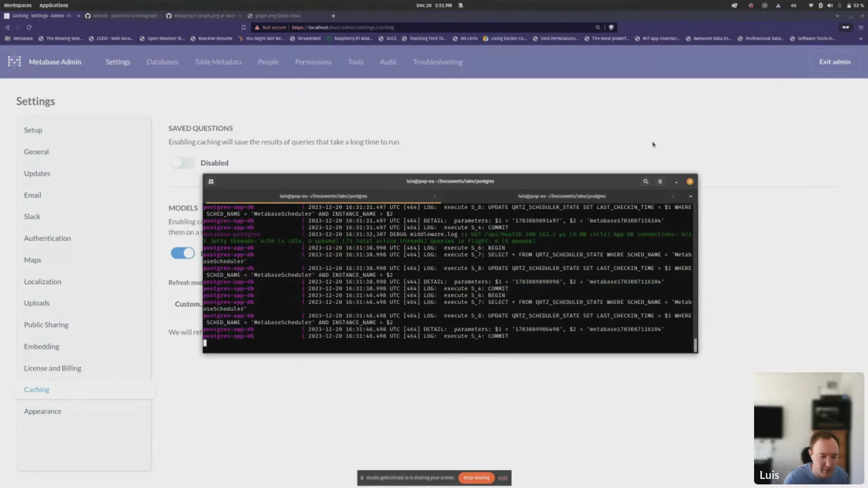
Task: Open the terminal hamburger menu
Action: [x=660, y=182]
